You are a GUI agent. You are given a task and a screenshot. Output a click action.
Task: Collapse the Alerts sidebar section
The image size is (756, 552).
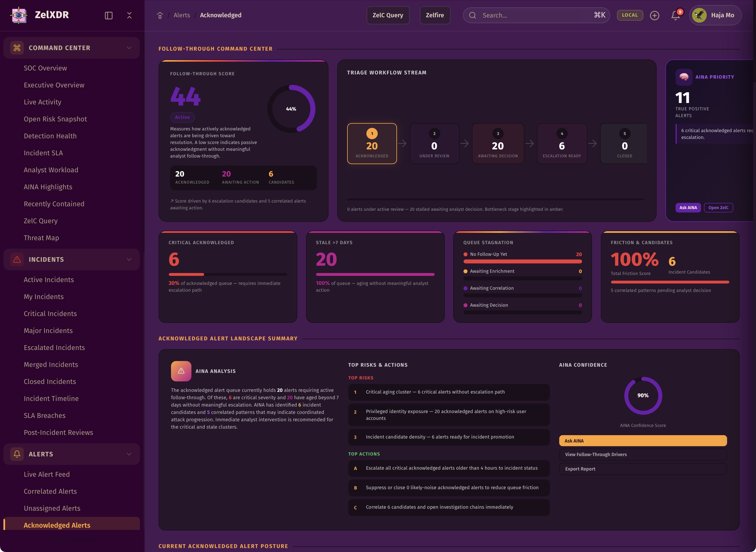tap(129, 454)
